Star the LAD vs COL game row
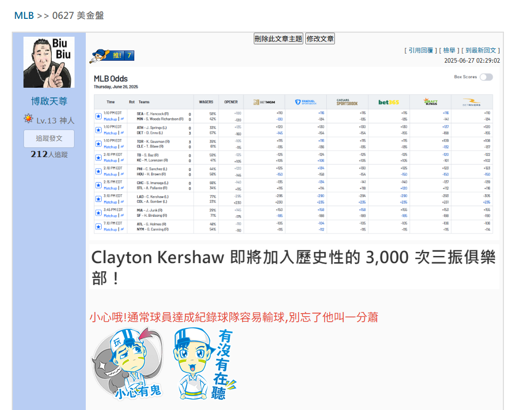Screen dimensions: 532x410 click(99, 199)
